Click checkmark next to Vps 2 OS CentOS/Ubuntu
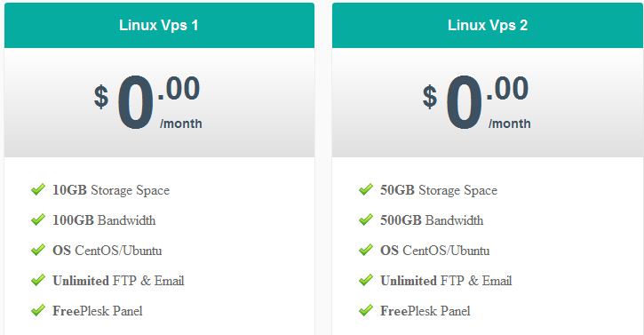Image resolution: width=644 pixels, height=335 pixels. tap(366, 250)
